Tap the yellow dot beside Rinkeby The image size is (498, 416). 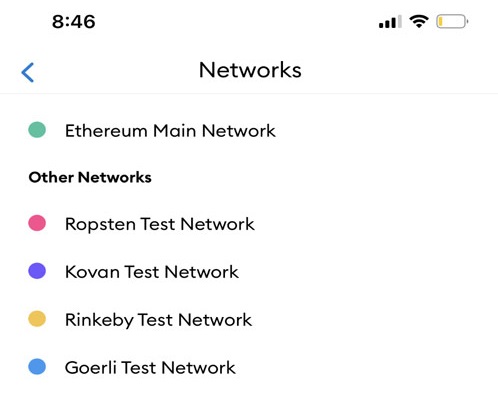click(x=37, y=319)
